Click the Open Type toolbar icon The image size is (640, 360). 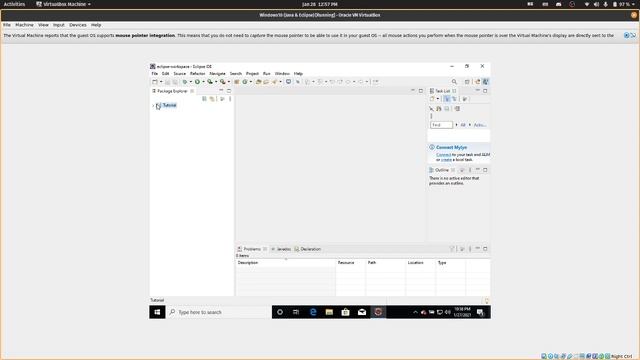coord(259,82)
